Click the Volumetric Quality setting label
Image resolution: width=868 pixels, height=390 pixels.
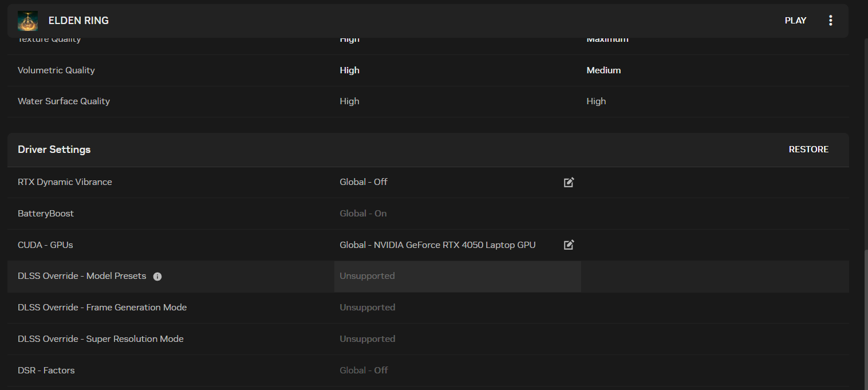point(56,70)
